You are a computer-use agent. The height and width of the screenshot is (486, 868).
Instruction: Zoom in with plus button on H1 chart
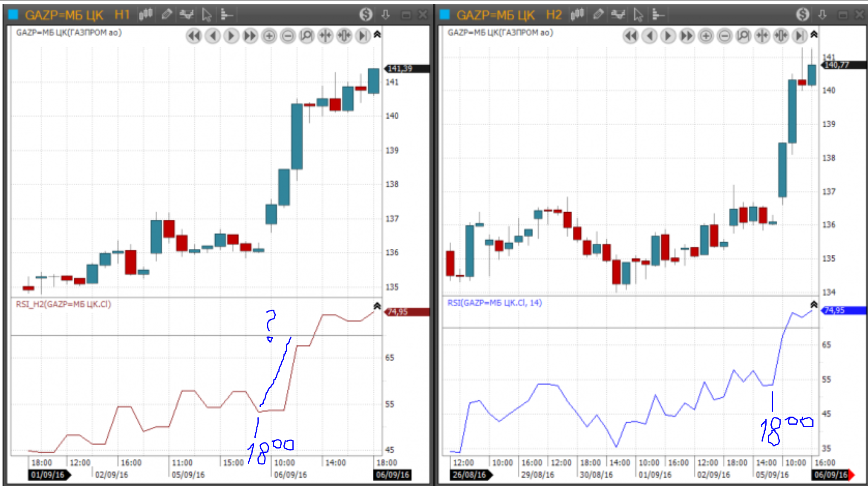[269, 36]
